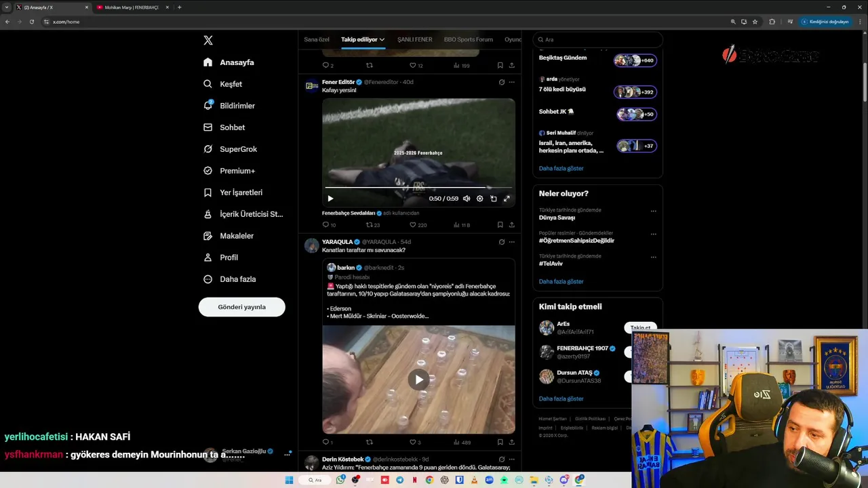Open Chrome extensions puzzle icon
Image resolution: width=868 pixels, height=488 pixels.
click(772, 22)
